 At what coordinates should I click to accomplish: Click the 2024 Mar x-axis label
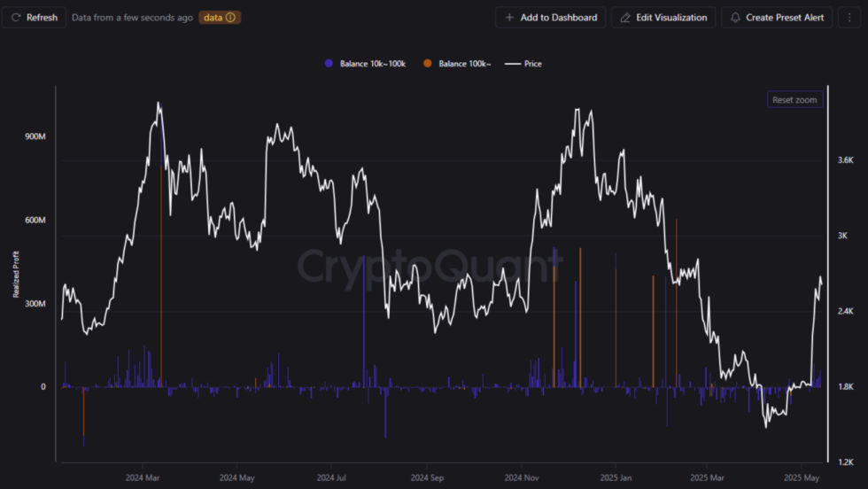coord(142,476)
